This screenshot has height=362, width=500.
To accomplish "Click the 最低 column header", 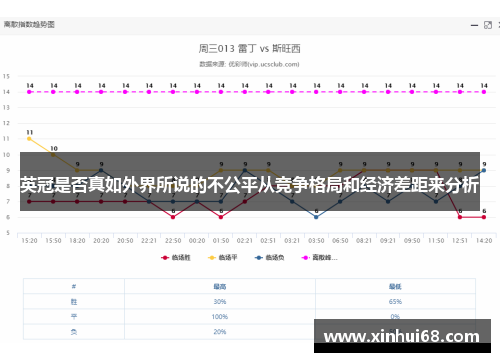I will 395,286.
